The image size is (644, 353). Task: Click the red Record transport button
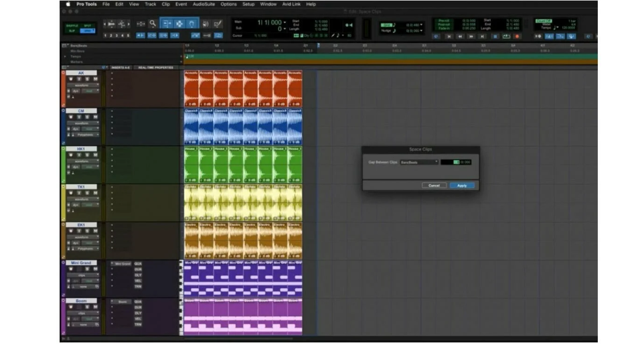pyautogui.click(x=517, y=36)
